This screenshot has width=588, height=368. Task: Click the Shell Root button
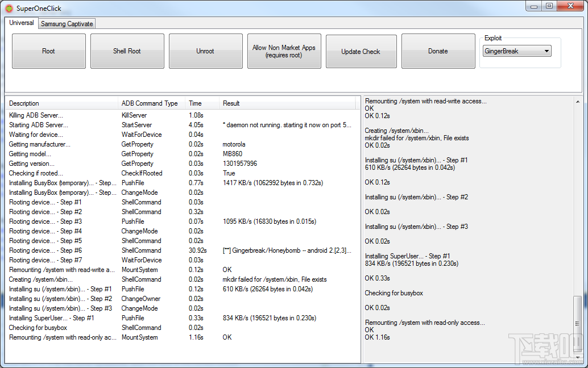(x=127, y=51)
